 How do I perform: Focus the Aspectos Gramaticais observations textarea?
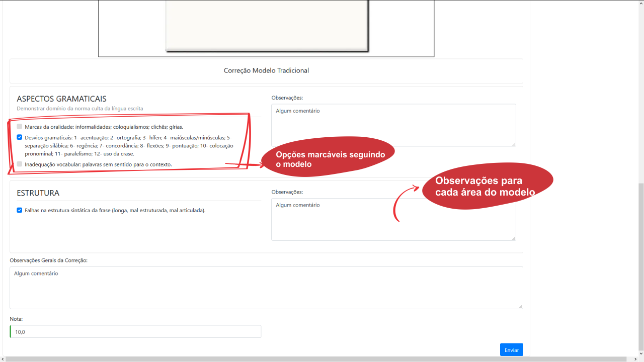coord(393,125)
